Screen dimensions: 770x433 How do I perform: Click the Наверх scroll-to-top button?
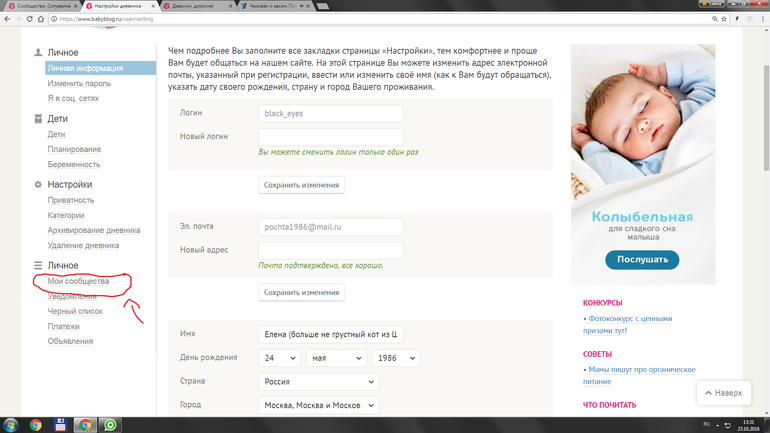click(723, 393)
